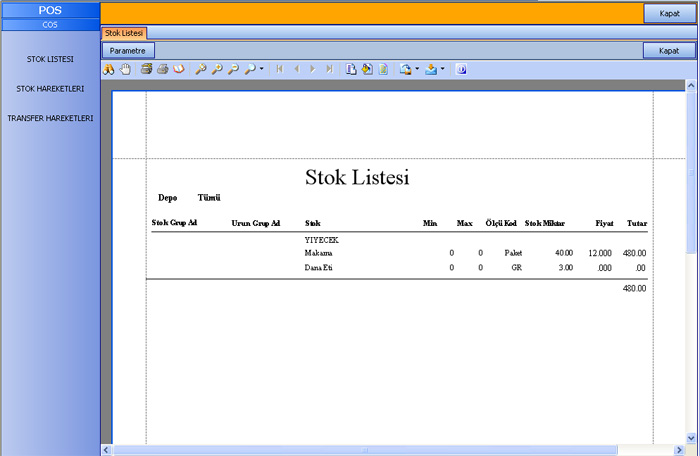
Task: Click the fourth magnifier zoom icon
Action: click(250, 69)
